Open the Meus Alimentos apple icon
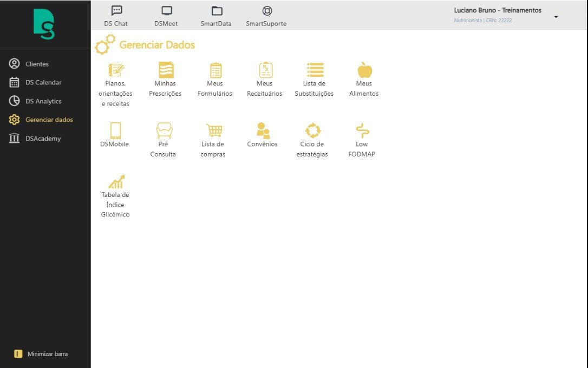The width and height of the screenshot is (588, 368). pos(364,70)
